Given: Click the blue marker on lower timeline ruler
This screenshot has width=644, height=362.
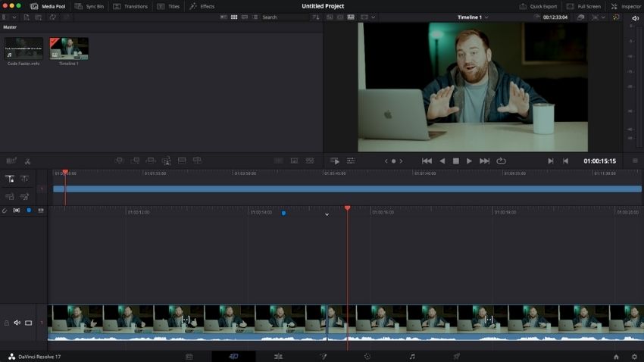Looking at the screenshot, I should [x=284, y=214].
